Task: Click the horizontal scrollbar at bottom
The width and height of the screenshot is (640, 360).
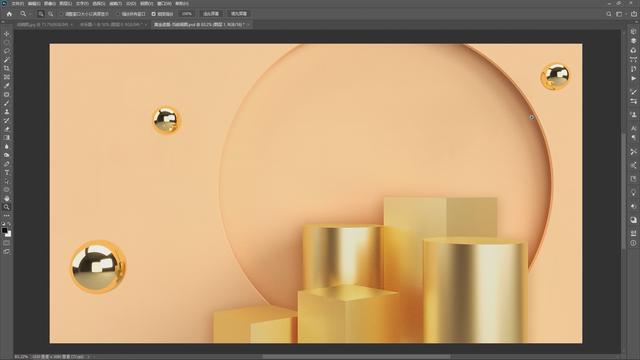Action: (357, 357)
